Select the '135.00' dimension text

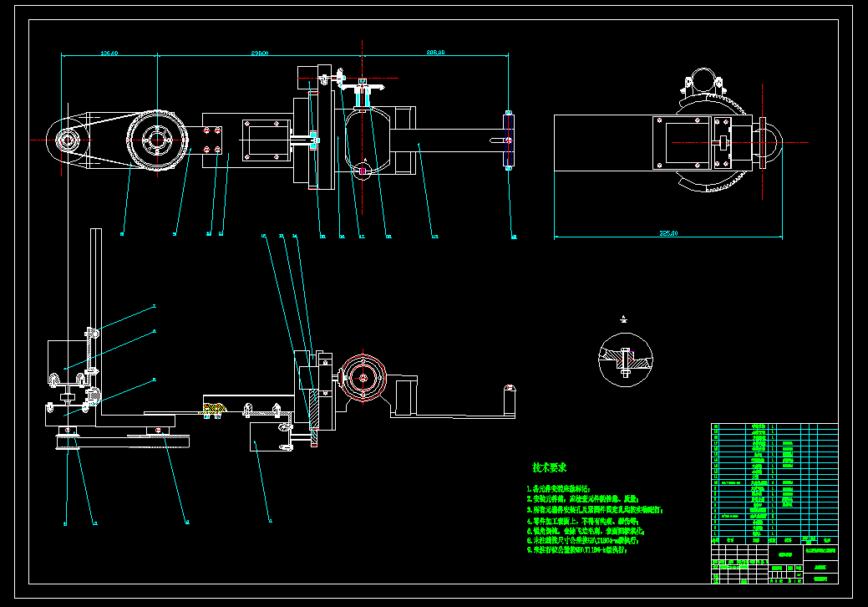point(109,54)
